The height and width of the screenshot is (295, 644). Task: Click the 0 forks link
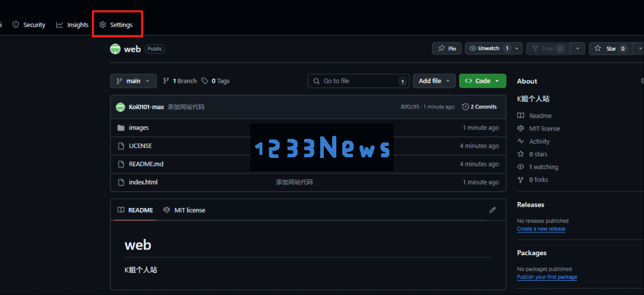[538, 180]
